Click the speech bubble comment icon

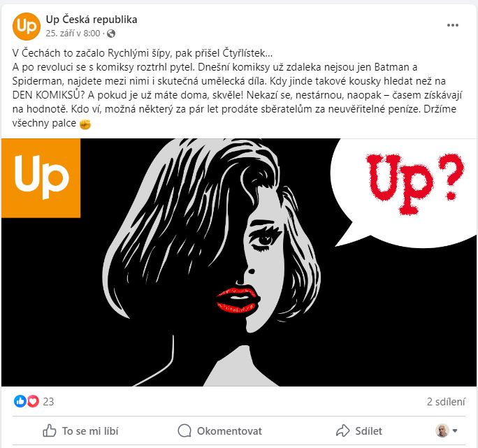click(x=184, y=431)
